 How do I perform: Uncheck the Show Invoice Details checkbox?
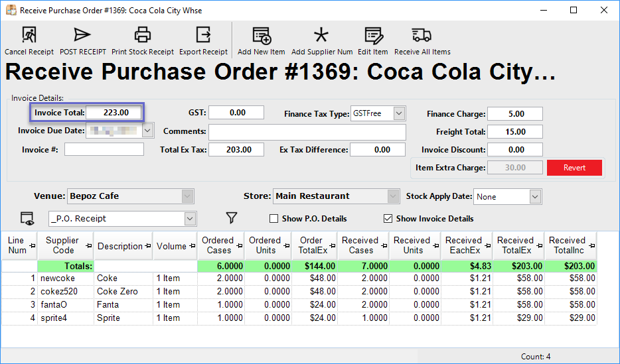point(388,219)
